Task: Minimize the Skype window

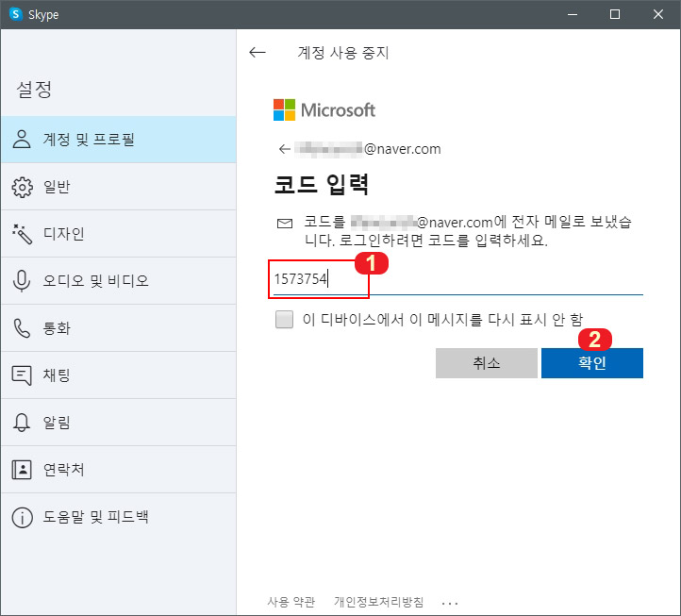Action: [x=573, y=14]
